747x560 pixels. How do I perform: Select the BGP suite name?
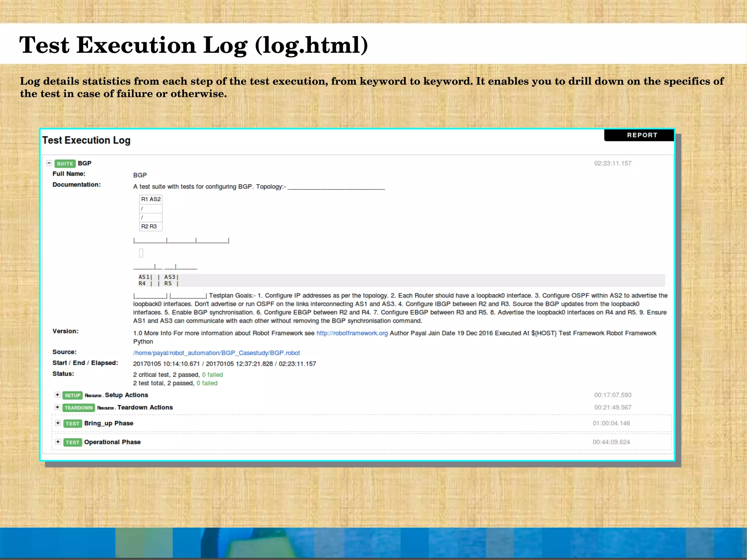tap(85, 163)
